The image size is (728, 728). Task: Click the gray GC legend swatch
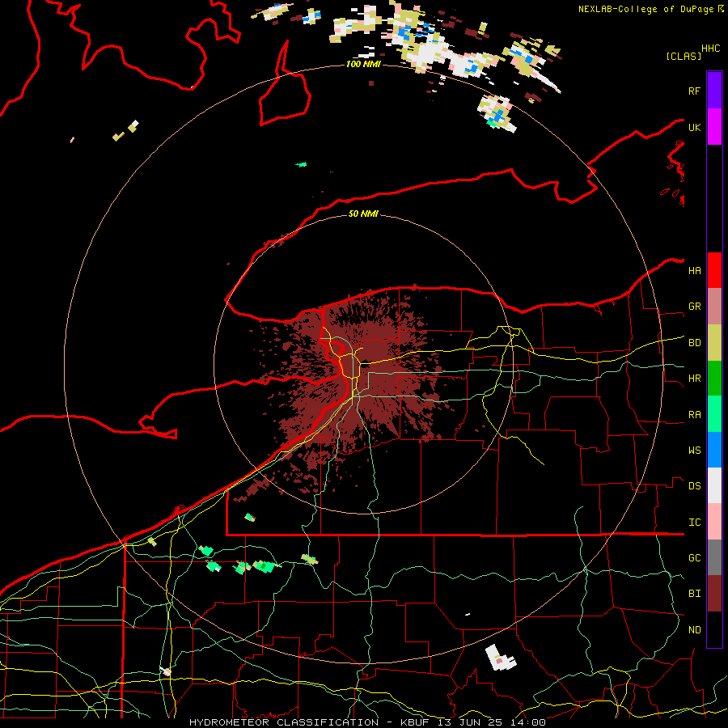(x=714, y=557)
